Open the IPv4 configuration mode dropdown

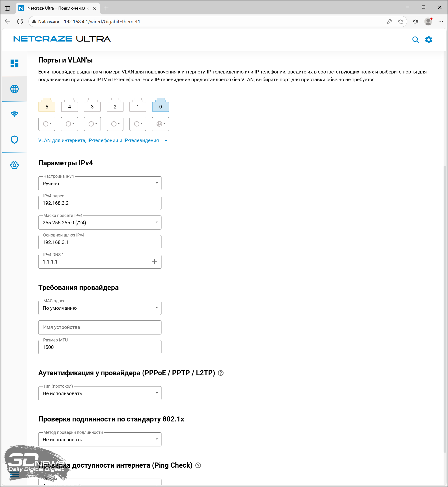click(x=100, y=183)
